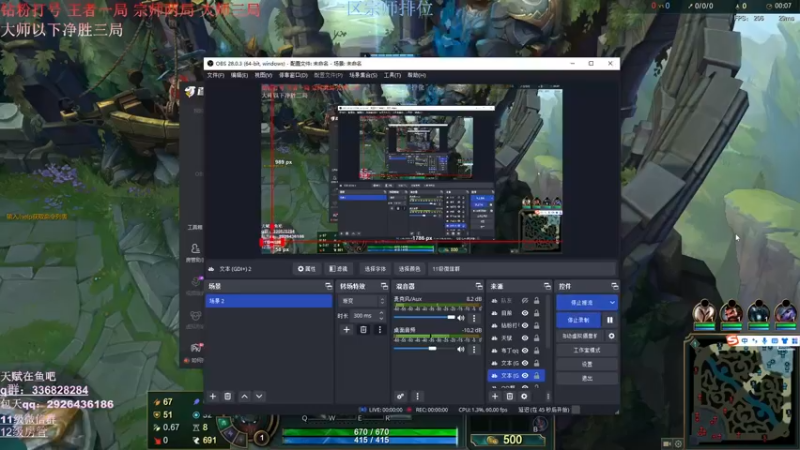Click the 滤镜 filters button
Screen dimensions: 800x450
pyautogui.click(x=338, y=269)
